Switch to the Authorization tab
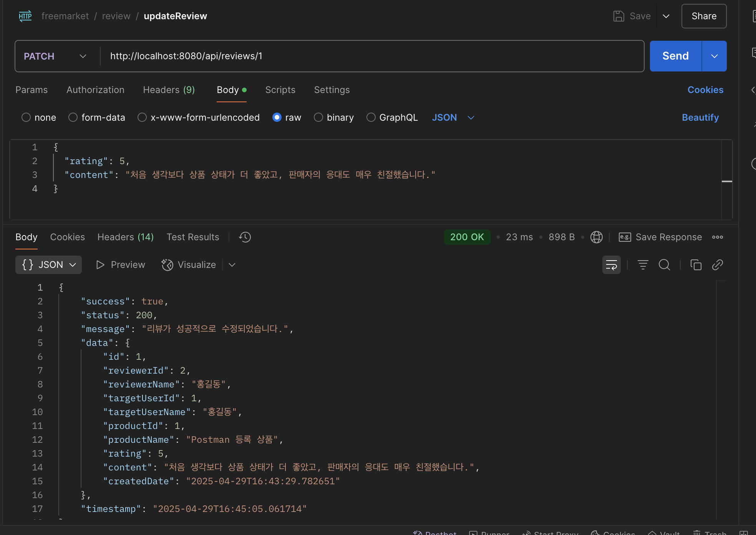The width and height of the screenshot is (756, 535). (95, 90)
